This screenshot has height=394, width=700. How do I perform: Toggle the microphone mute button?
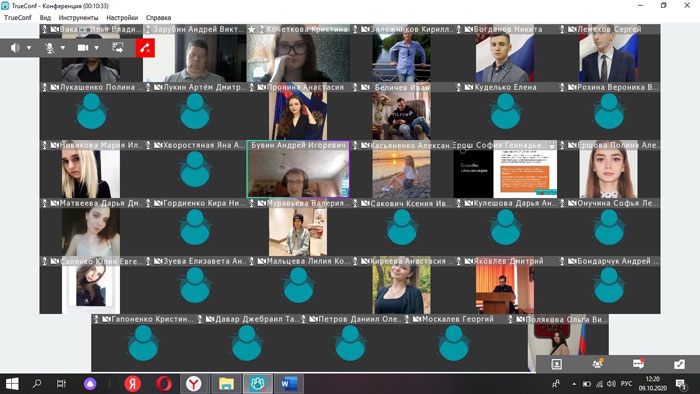(x=50, y=48)
